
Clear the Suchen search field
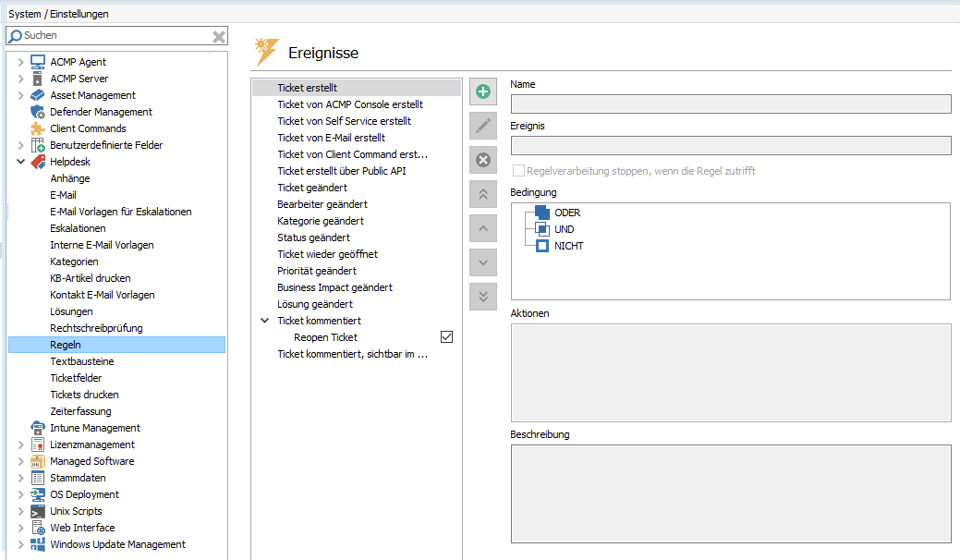coord(219,35)
